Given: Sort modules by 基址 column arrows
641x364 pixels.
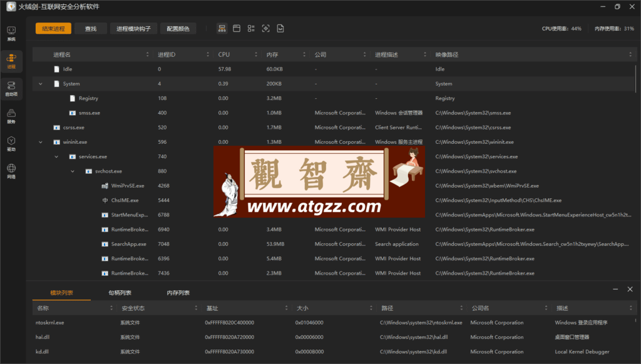Looking at the screenshot, I should 286,308.
